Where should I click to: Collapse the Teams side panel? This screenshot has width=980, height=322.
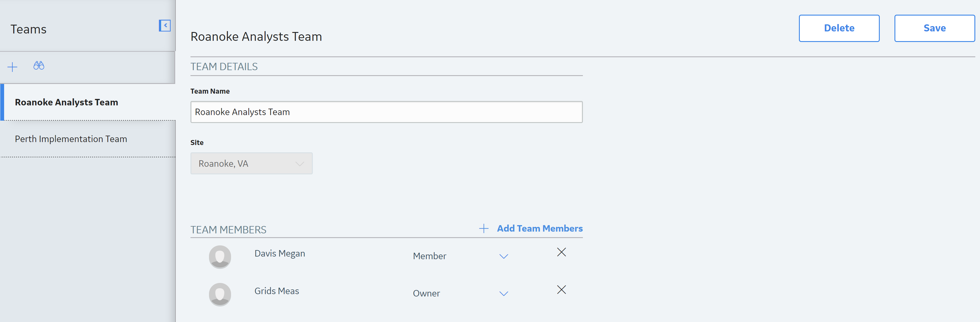(165, 26)
